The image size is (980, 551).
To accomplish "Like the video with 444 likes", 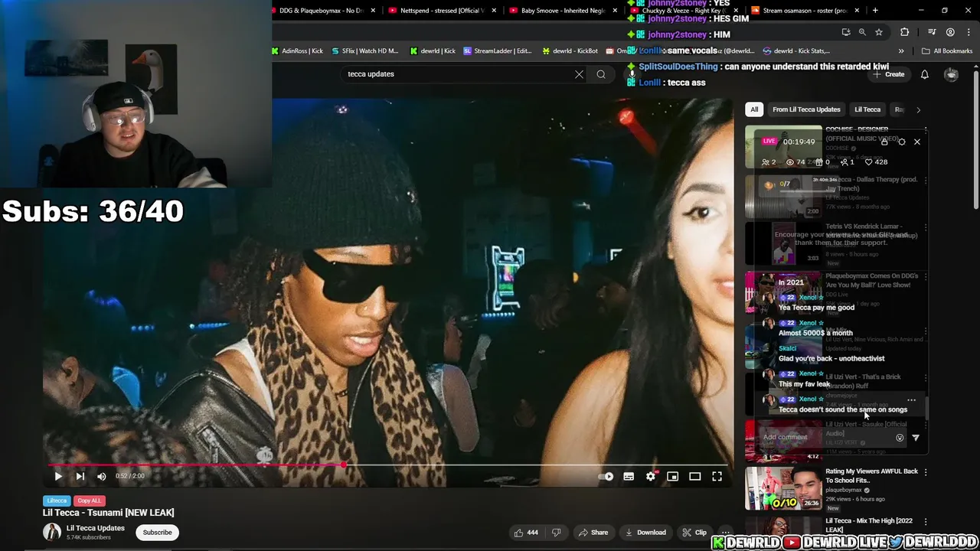I will (525, 533).
